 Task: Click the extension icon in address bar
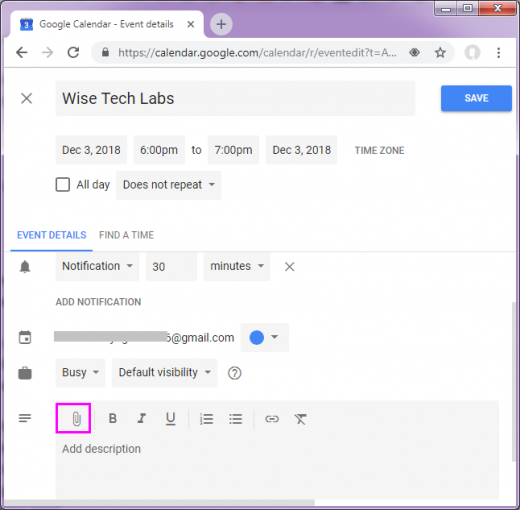tap(414, 52)
